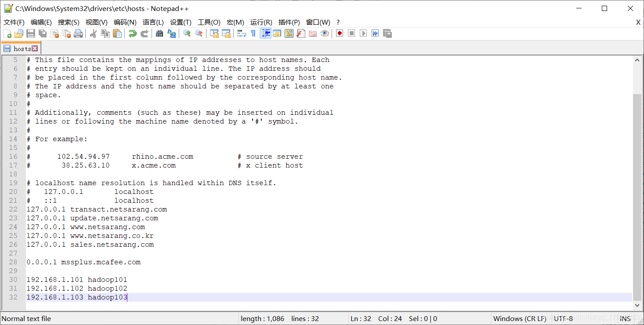
Task: Click the '0.0.0.1 mssplus.mcafee.com' line
Action: point(83,262)
